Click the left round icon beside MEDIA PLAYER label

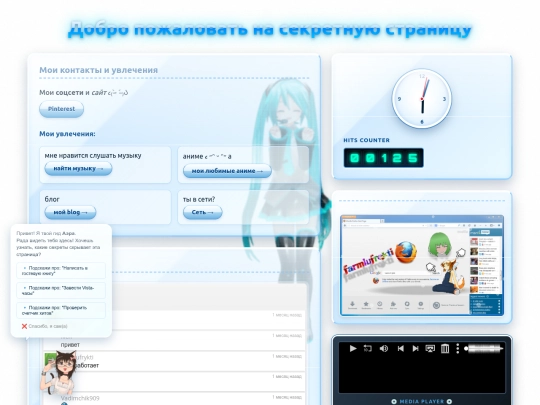tap(394, 402)
